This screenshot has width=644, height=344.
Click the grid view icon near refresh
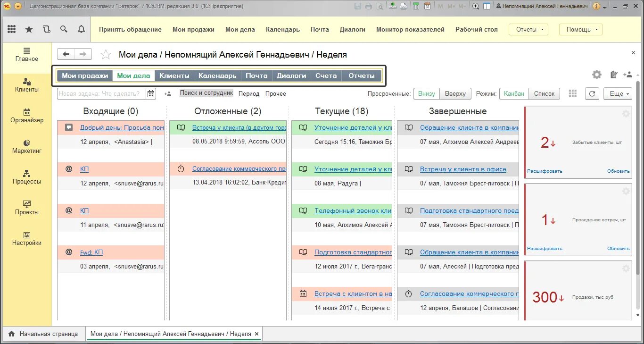coord(573,93)
